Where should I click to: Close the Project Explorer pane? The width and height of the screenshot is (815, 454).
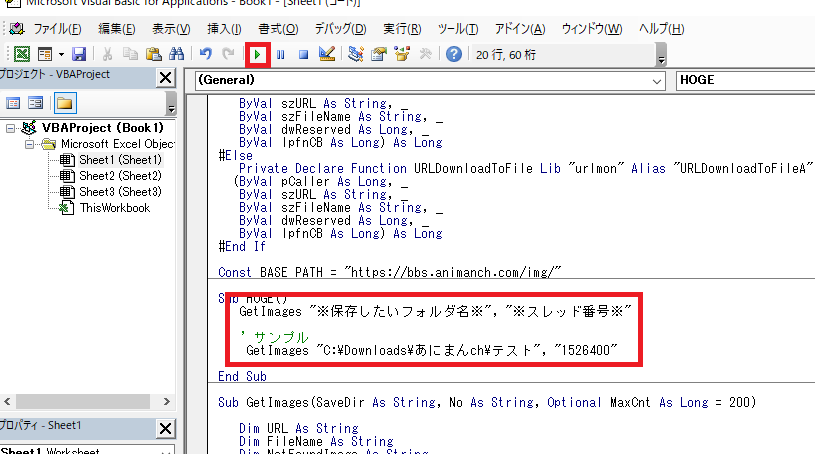pyautogui.click(x=165, y=79)
